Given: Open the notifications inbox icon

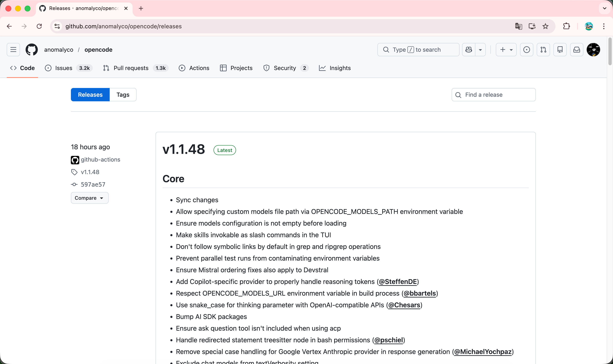Looking at the screenshot, I should [x=577, y=50].
